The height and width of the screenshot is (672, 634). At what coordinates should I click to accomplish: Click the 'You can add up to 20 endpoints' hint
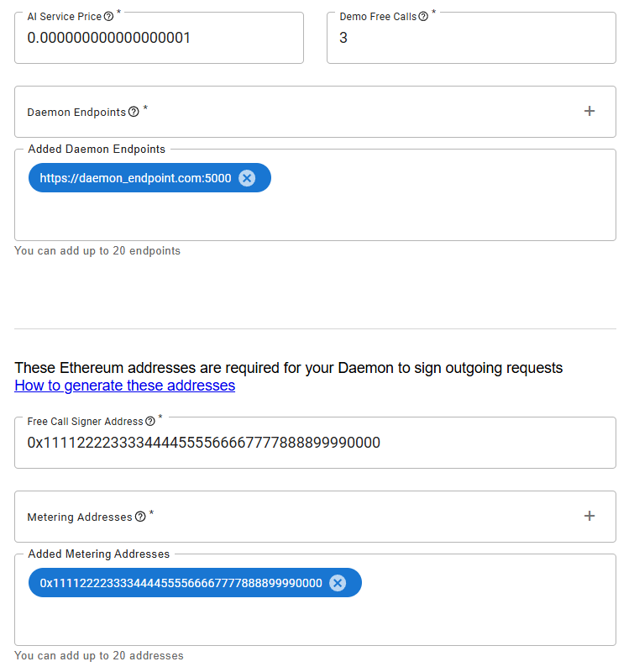pyautogui.click(x=97, y=250)
